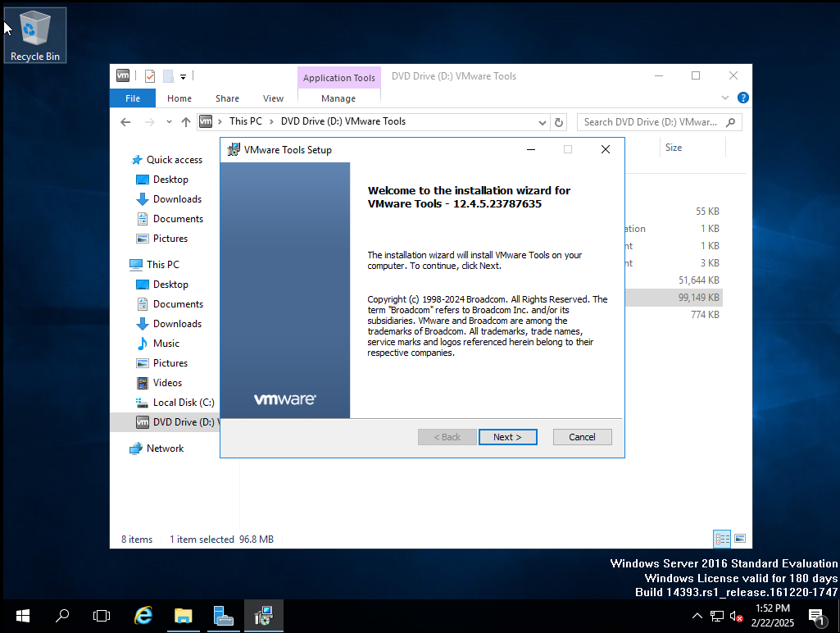The height and width of the screenshot is (633, 840).
Task: Switch to details view layout icon
Action: click(722, 538)
